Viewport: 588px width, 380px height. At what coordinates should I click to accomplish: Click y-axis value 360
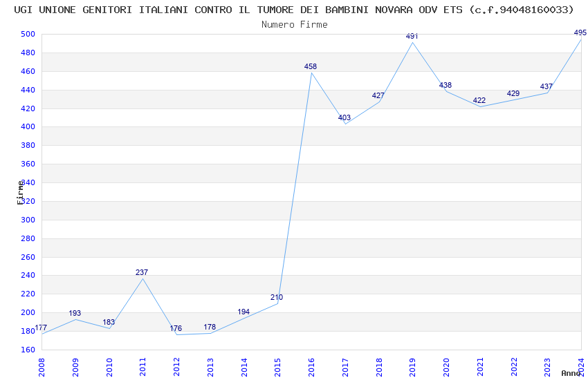(28, 164)
